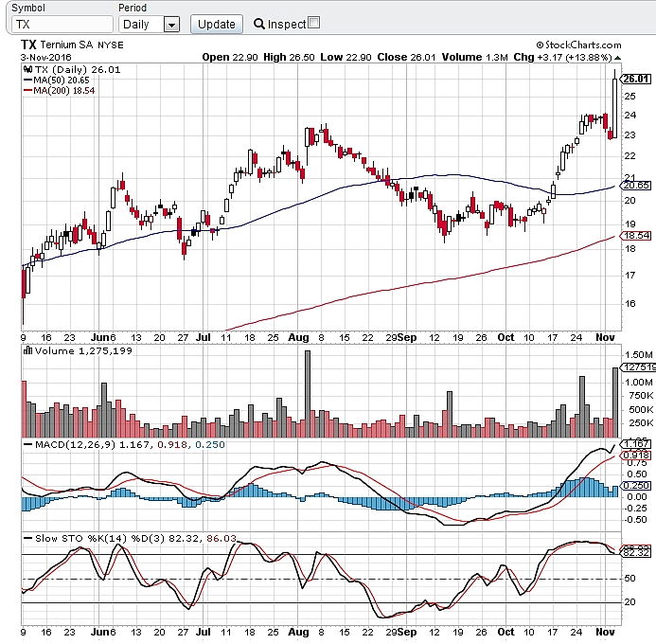656x644 pixels.
Task: Click the MA(50) 20.65 legend entry
Action: [x=57, y=80]
